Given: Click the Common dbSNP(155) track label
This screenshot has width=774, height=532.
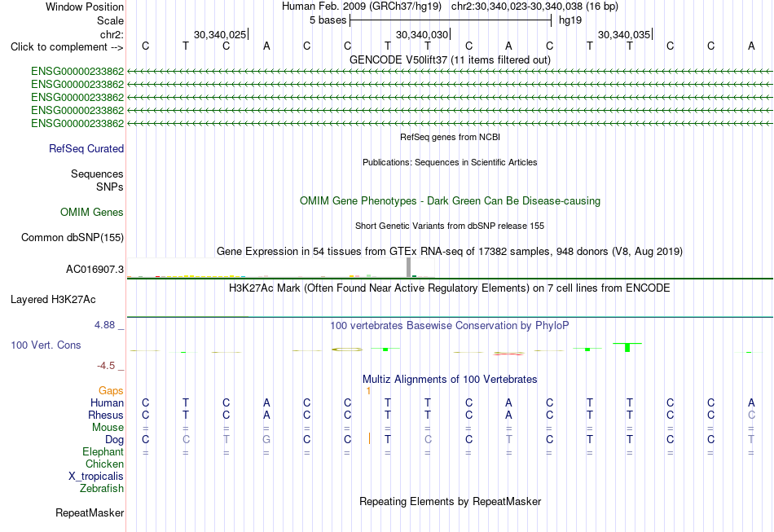Looking at the screenshot, I should click(x=73, y=237).
